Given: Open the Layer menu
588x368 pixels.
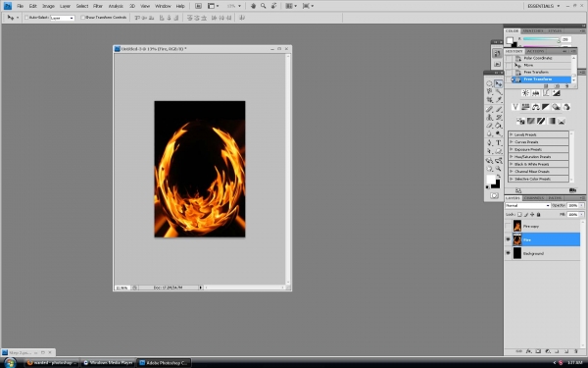Looking at the screenshot, I should pos(65,6).
